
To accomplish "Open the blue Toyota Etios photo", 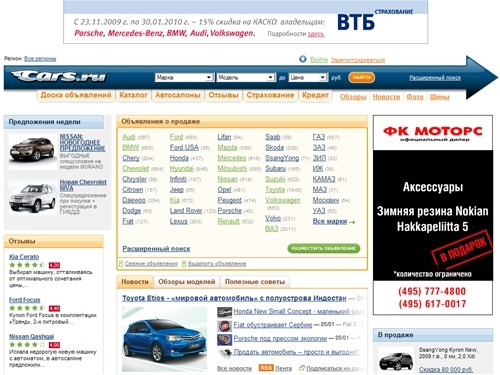I will tap(164, 339).
